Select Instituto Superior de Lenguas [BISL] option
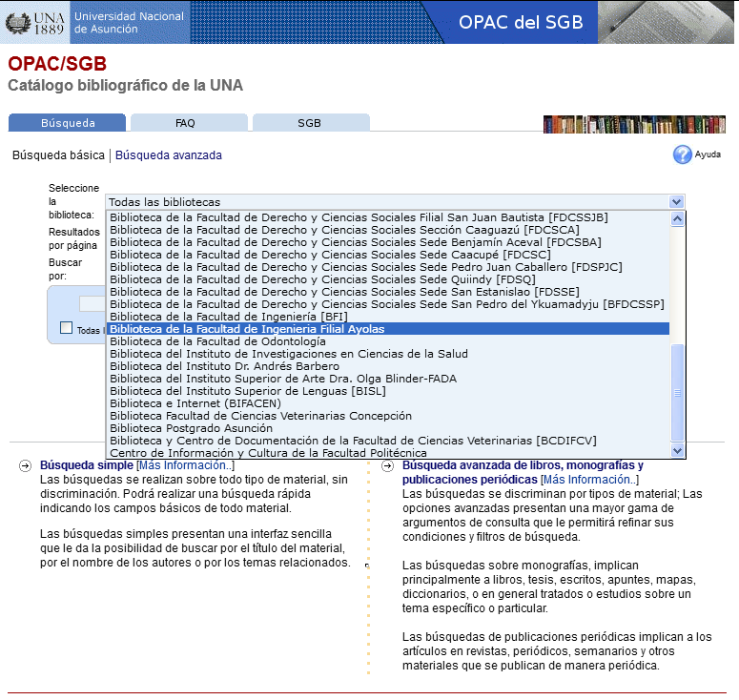This screenshot has height=700, width=739. tap(387, 391)
